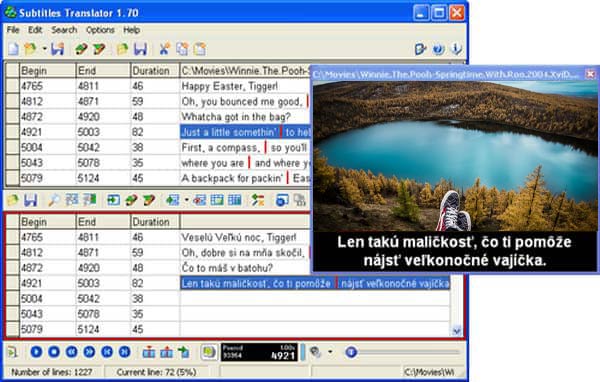Click the video position slider knob

tap(351, 352)
